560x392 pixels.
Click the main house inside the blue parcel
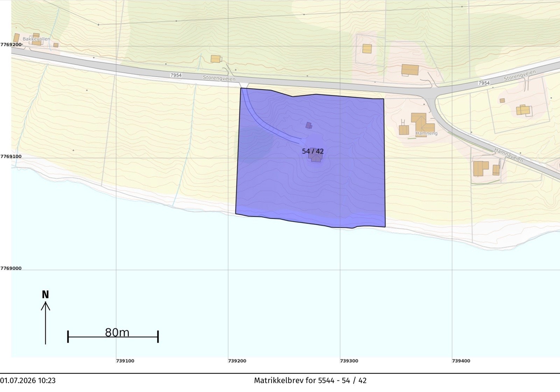[x=316, y=156]
